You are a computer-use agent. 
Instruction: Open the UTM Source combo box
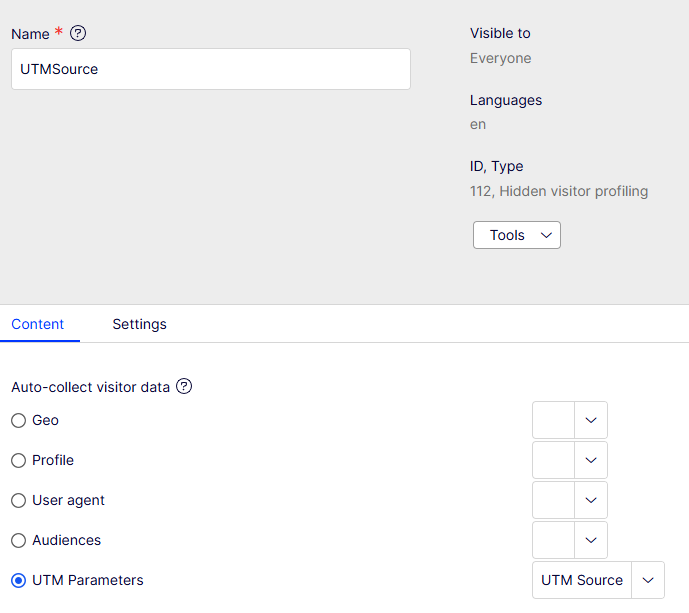(598, 580)
